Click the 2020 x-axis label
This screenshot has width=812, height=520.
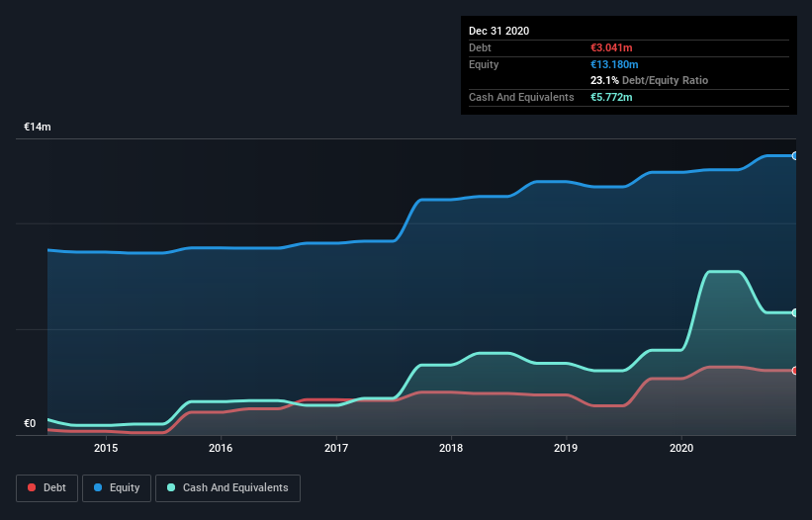point(681,448)
